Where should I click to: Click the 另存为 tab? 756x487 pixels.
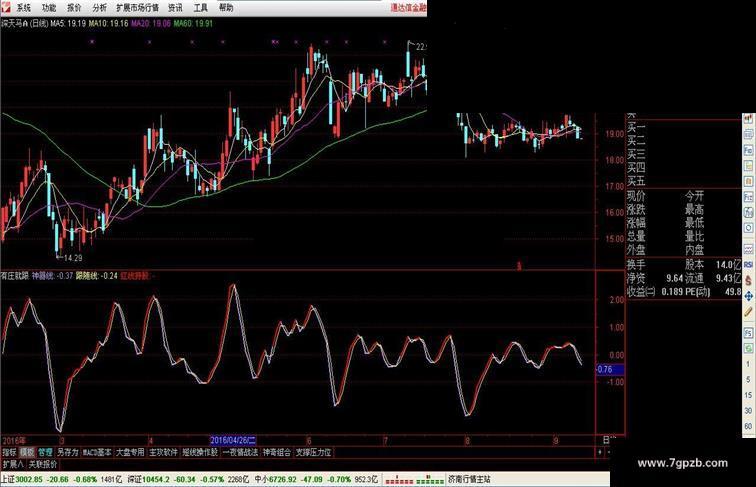coord(68,452)
